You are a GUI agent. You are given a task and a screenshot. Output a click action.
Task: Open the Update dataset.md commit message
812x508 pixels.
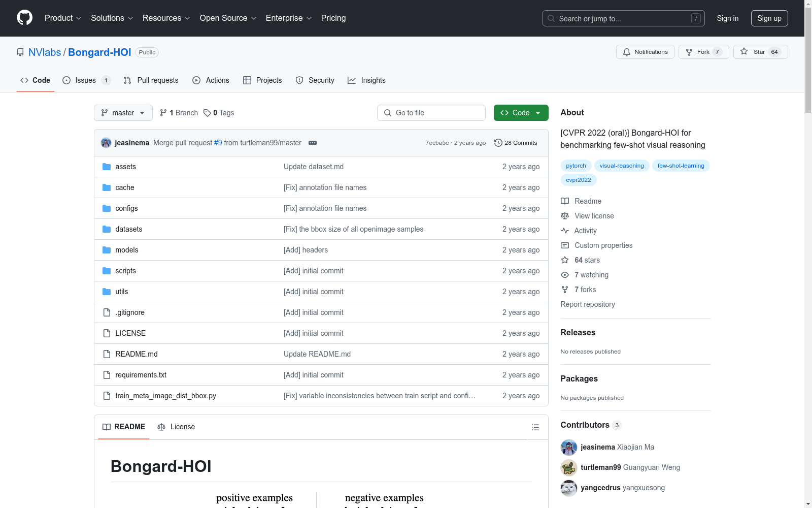pyautogui.click(x=314, y=167)
